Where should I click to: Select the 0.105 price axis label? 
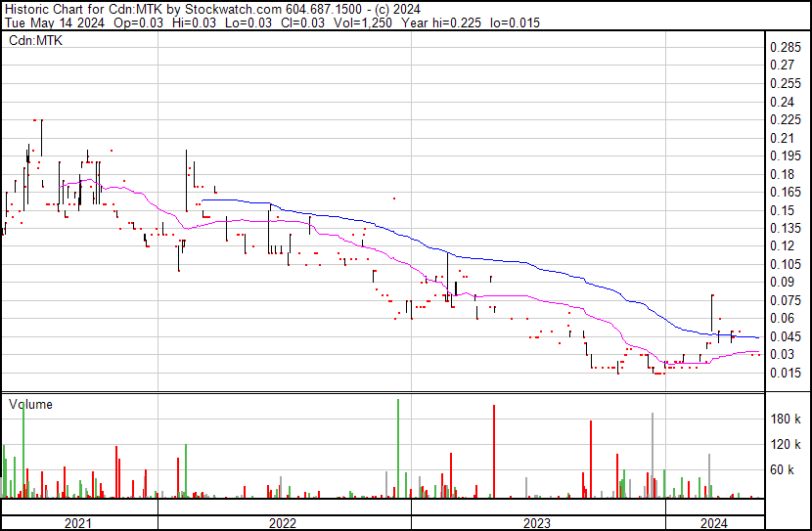point(785,264)
